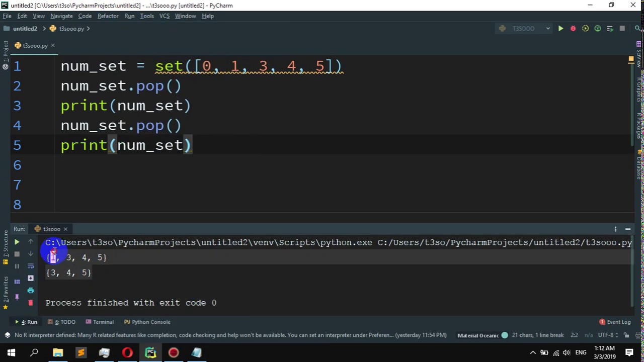Open the Tools menu
This screenshot has height=362, width=644.
[147, 16]
